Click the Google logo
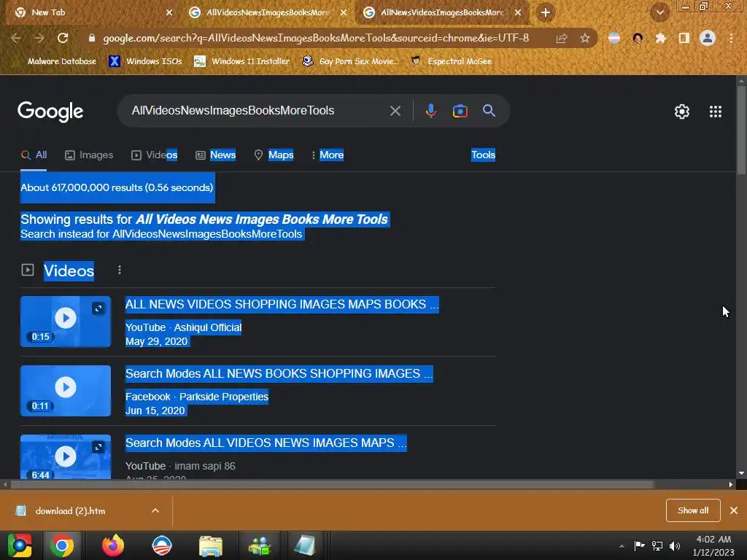The image size is (747, 560). pos(50,112)
